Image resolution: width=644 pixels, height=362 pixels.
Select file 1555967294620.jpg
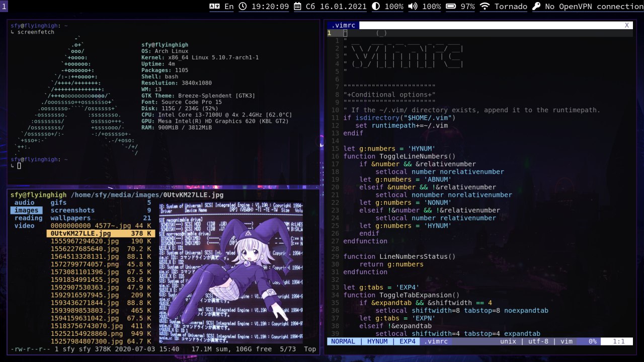pos(101,241)
